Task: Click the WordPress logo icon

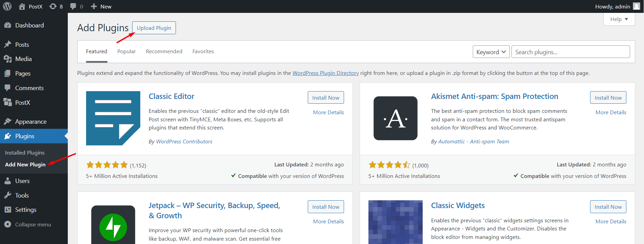Action: [7, 6]
